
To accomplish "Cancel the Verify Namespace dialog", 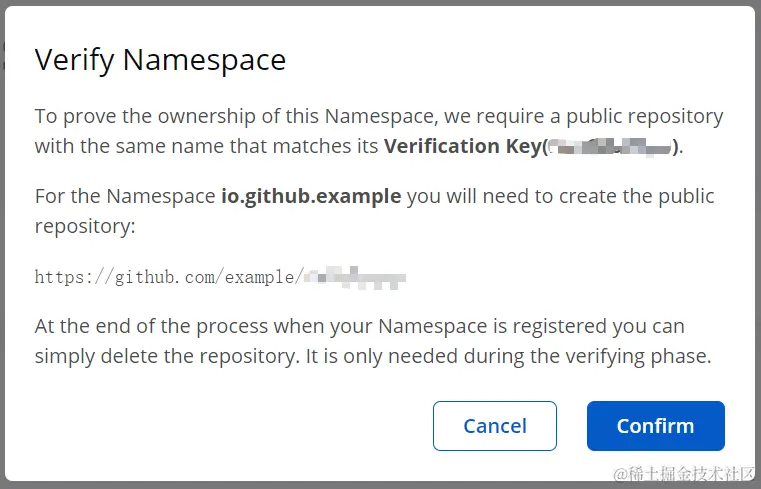I will [495, 426].
